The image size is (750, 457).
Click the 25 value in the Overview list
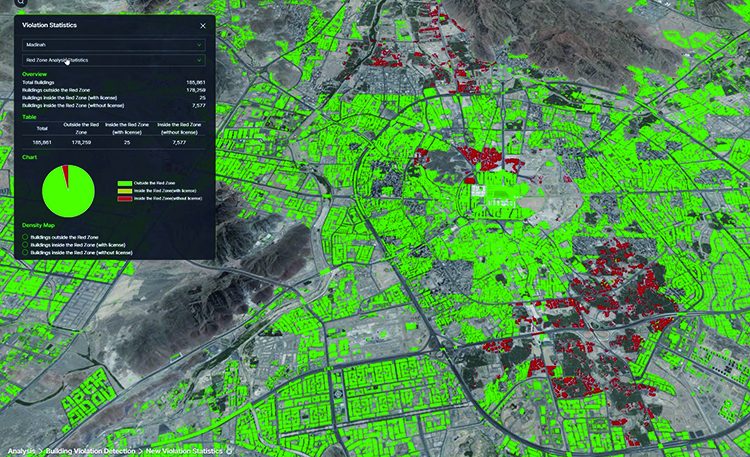202,98
